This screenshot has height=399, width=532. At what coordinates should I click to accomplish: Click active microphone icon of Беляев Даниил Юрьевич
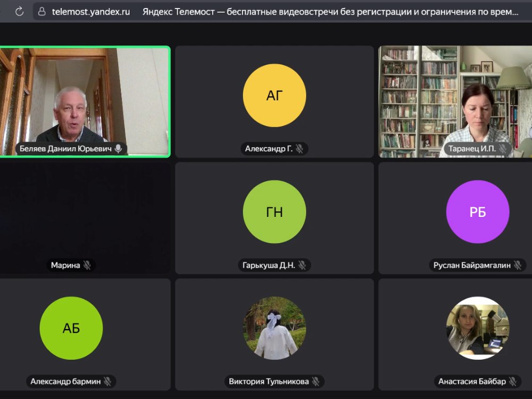(x=118, y=149)
